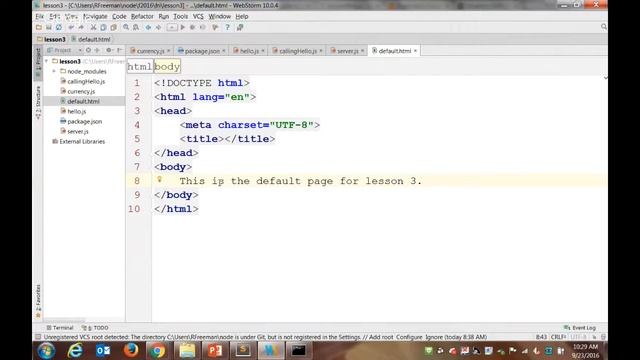Switch to the callingHello.js editor tab
Viewport: 640px width, 360px height.
point(298,51)
